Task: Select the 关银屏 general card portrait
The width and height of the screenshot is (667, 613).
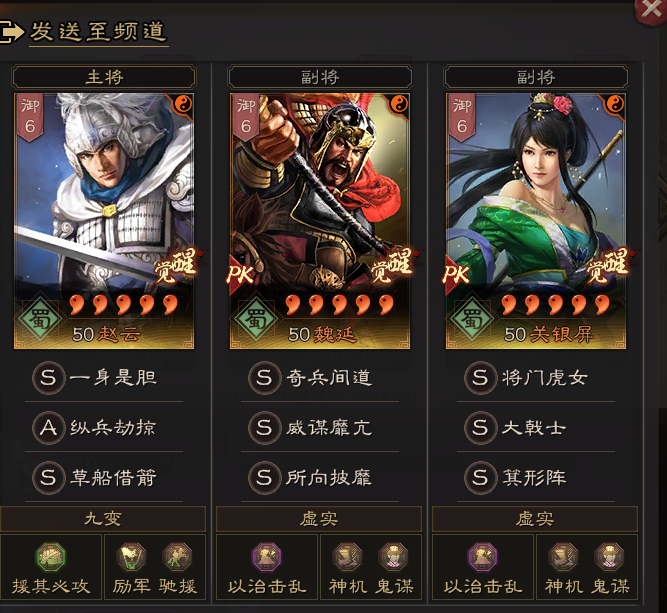Action: coord(536,221)
